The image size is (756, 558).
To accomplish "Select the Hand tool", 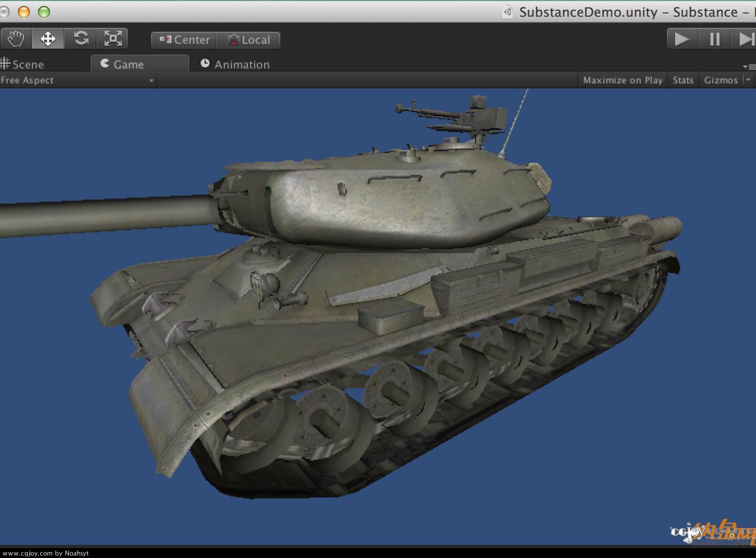I will coord(16,39).
